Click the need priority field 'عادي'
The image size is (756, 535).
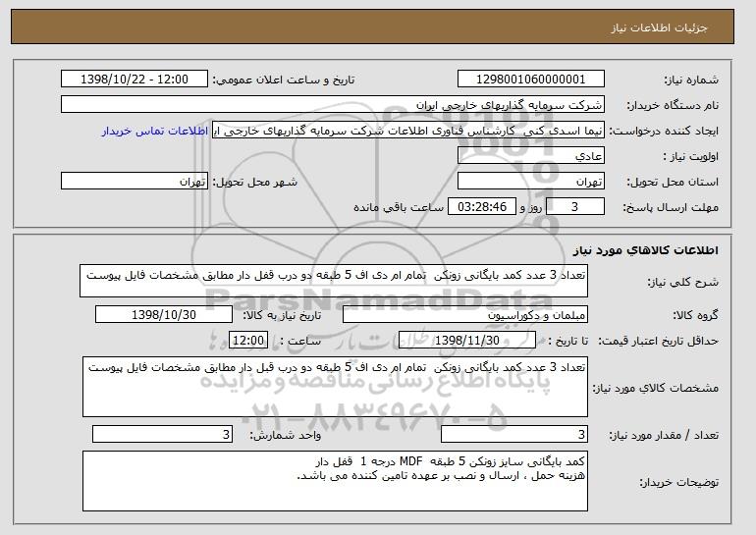pos(531,156)
